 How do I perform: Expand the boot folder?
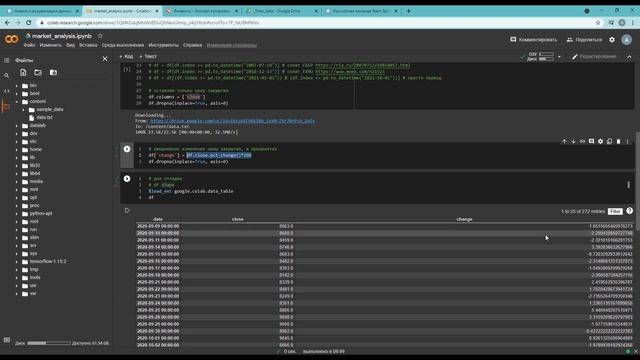click(17, 94)
